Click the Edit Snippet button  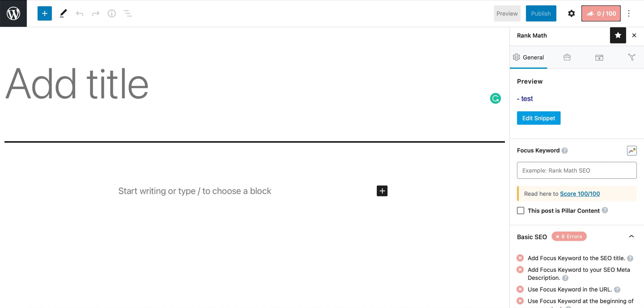[538, 118]
